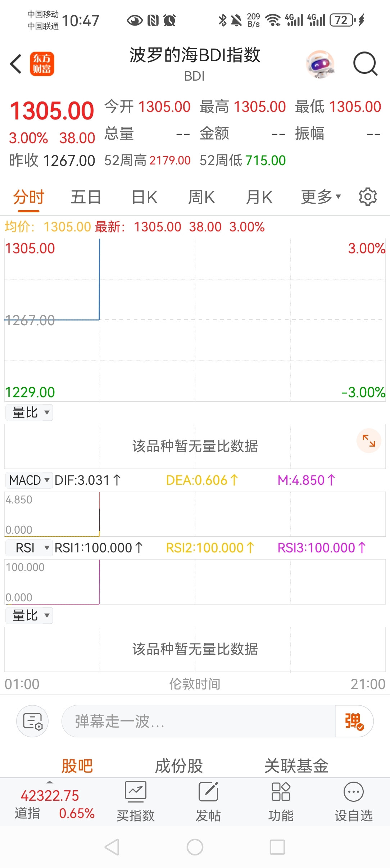Viewport: 390px width, 868px height.
Task: Open the robot assistant avatar
Action: (x=319, y=64)
